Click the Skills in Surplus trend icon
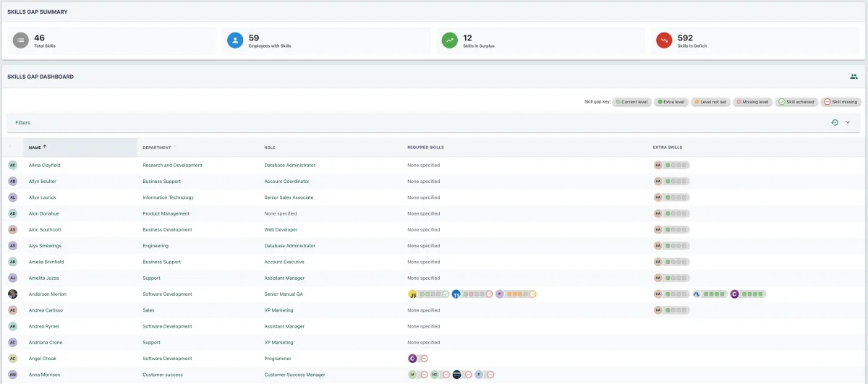The height and width of the screenshot is (384, 868). [x=449, y=41]
